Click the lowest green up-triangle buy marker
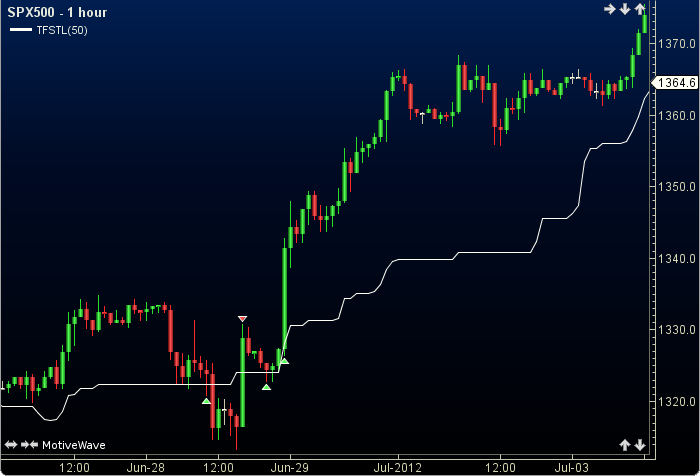Screen dimensions: 700x476 click(x=206, y=401)
